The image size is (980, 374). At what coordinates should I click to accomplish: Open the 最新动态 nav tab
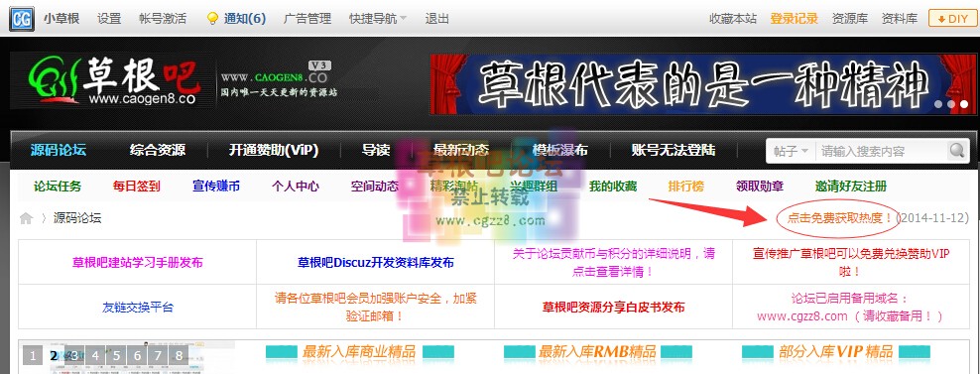point(460,150)
